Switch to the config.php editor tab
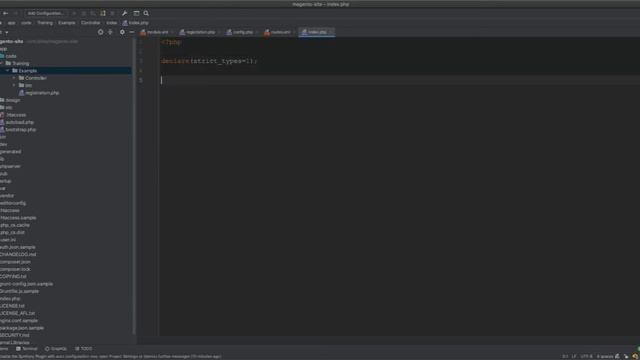Screen dimensions: 640x360 (x=240, y=32)
